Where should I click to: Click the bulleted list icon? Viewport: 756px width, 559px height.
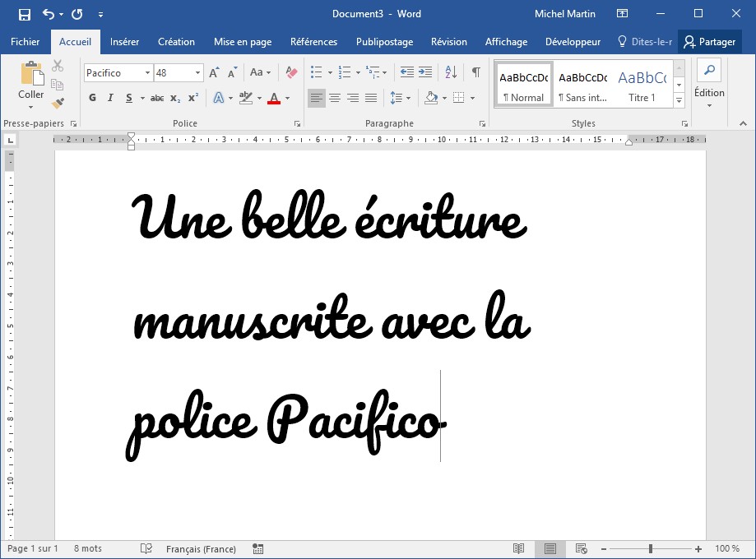[316, 73]
